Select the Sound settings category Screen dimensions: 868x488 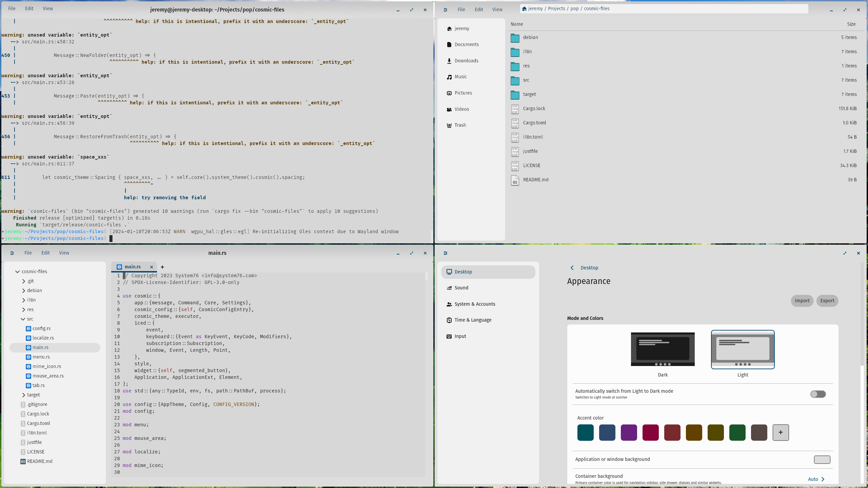pos(461,288)
